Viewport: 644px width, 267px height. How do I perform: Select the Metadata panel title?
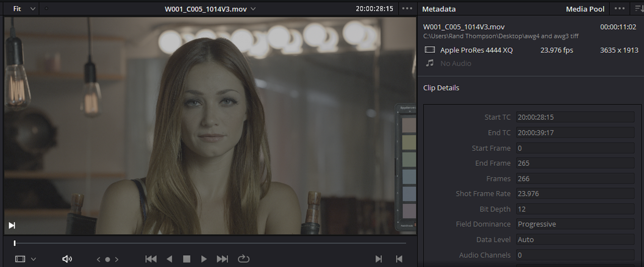click(x=439, y=9)
